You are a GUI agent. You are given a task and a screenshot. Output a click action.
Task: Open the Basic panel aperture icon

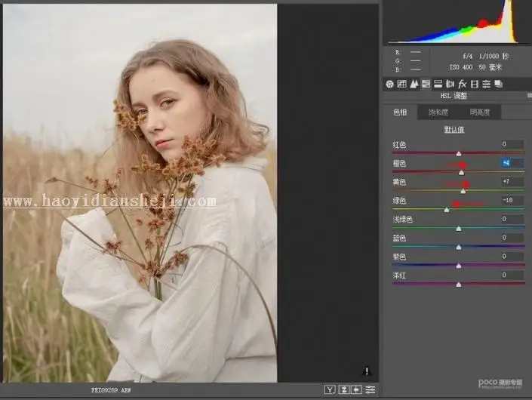(389, 84)
